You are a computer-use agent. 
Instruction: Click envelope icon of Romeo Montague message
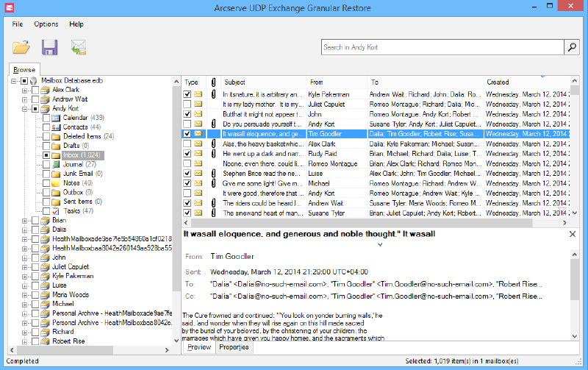[x=198, y=163]
